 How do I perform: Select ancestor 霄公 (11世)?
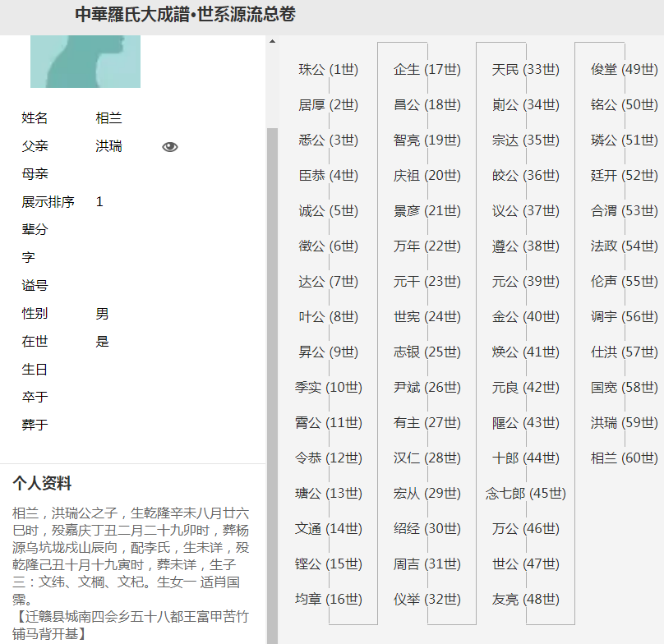[328, 422]
